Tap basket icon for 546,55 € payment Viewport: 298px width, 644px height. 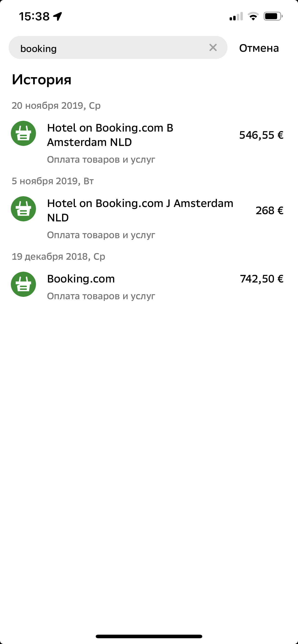24,133
